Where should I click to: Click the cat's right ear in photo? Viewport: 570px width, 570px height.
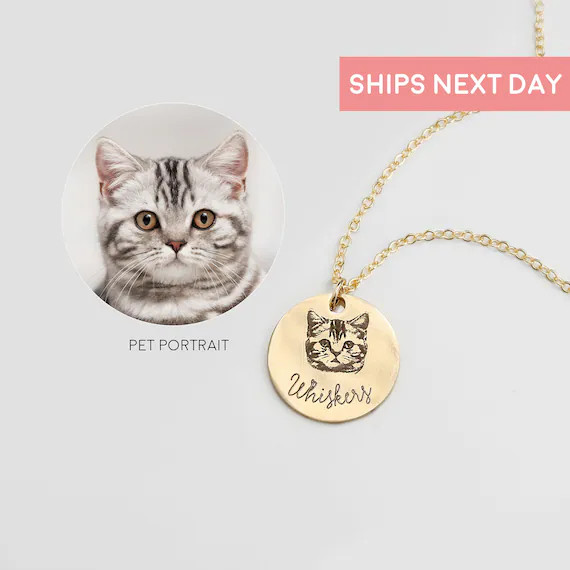pyautogui.click(x=228, y=161)
